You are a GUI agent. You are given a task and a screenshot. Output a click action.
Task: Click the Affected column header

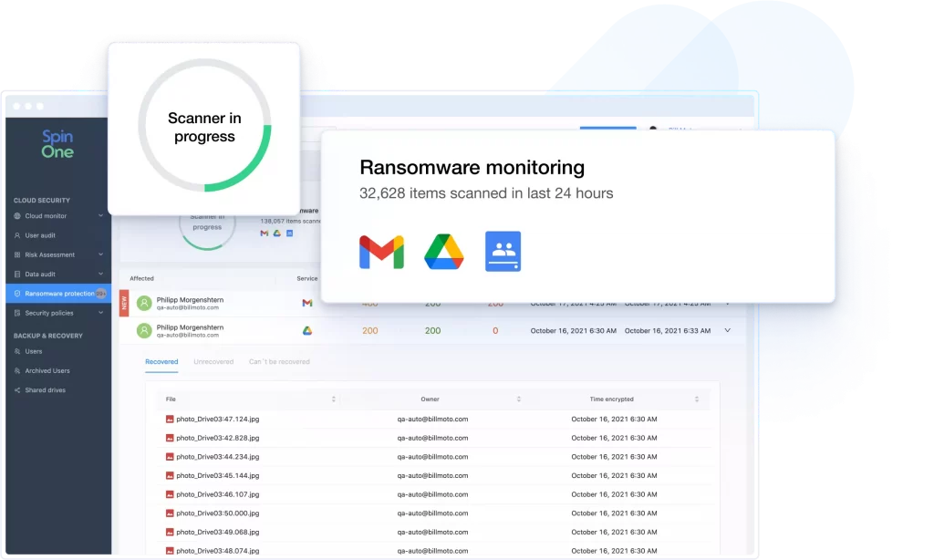tap(141, 278)
